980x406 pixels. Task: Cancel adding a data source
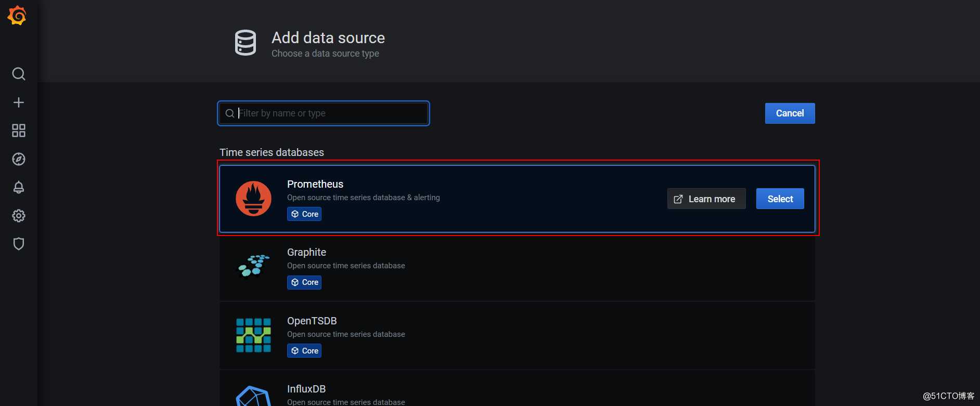(x=790, y=113)
